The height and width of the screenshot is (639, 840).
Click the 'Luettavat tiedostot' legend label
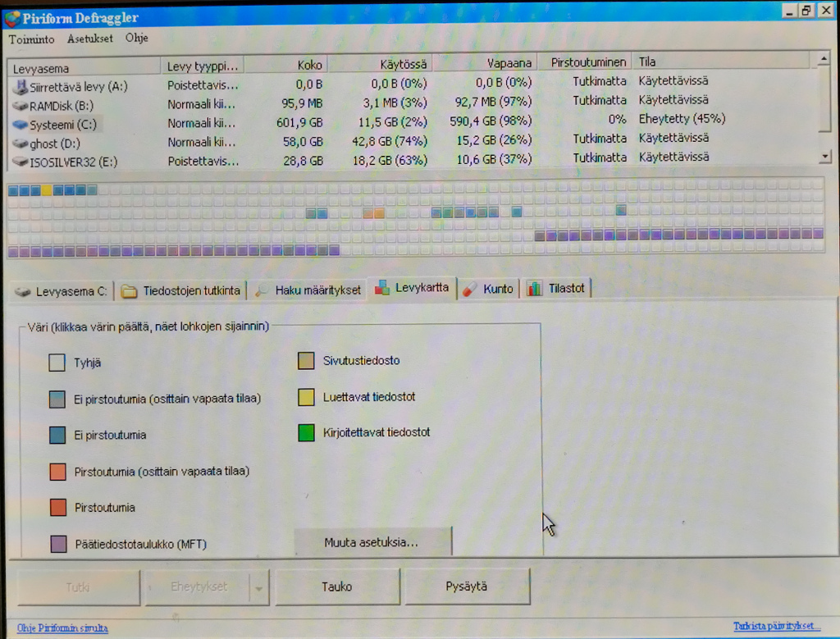pyautogui.click(x=369, y=397)
